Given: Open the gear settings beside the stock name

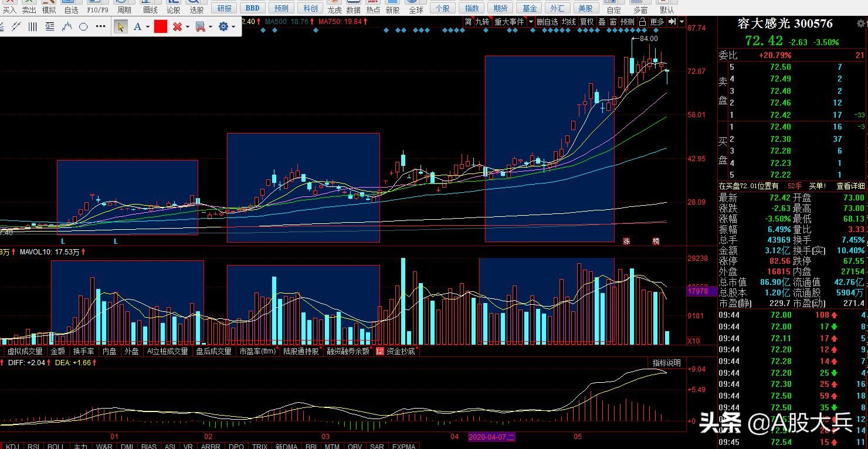Looking at the screenshot, I should click(861, 23).
